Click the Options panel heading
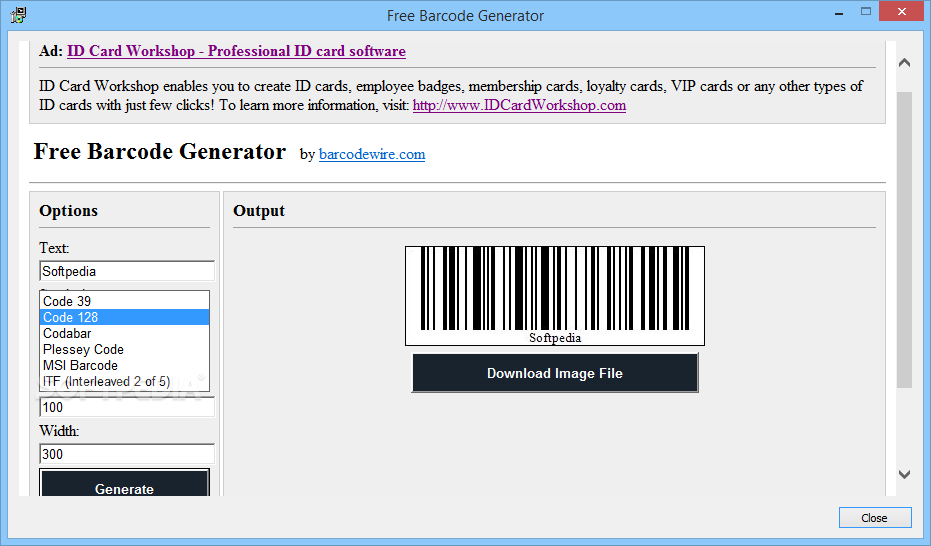The height and width of the screenshot is (546, 931). point(68,211)
